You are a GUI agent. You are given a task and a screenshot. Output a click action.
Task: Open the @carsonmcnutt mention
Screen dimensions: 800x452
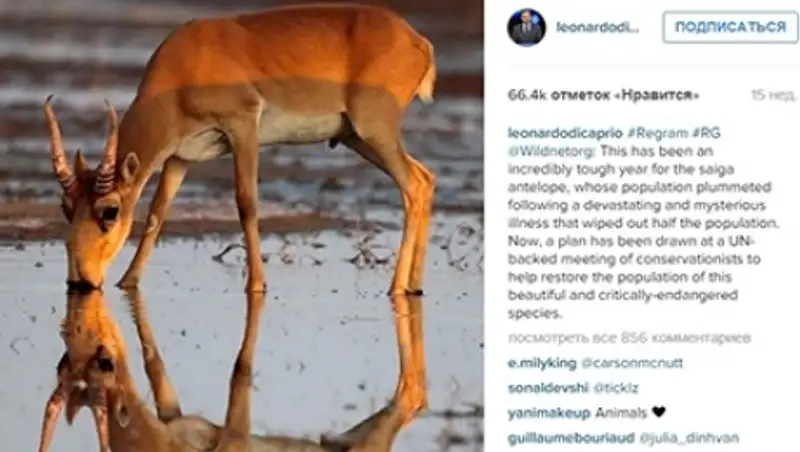pyautogui.click(x=632, y=363)
